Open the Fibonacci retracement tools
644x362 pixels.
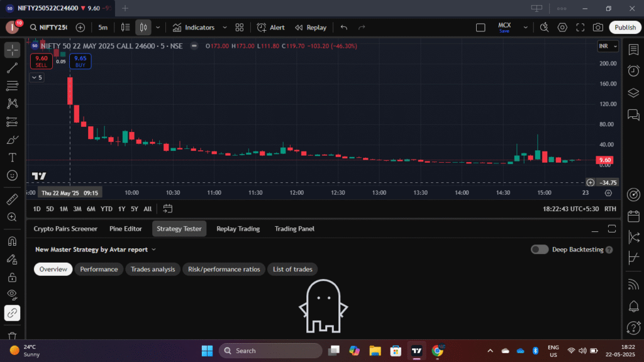[x=13, y=85]
